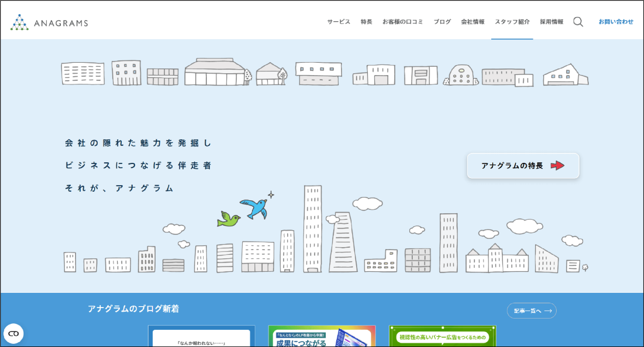
Task: Click the arrow icon in 記事一覧へ
Action: point(548,311)
